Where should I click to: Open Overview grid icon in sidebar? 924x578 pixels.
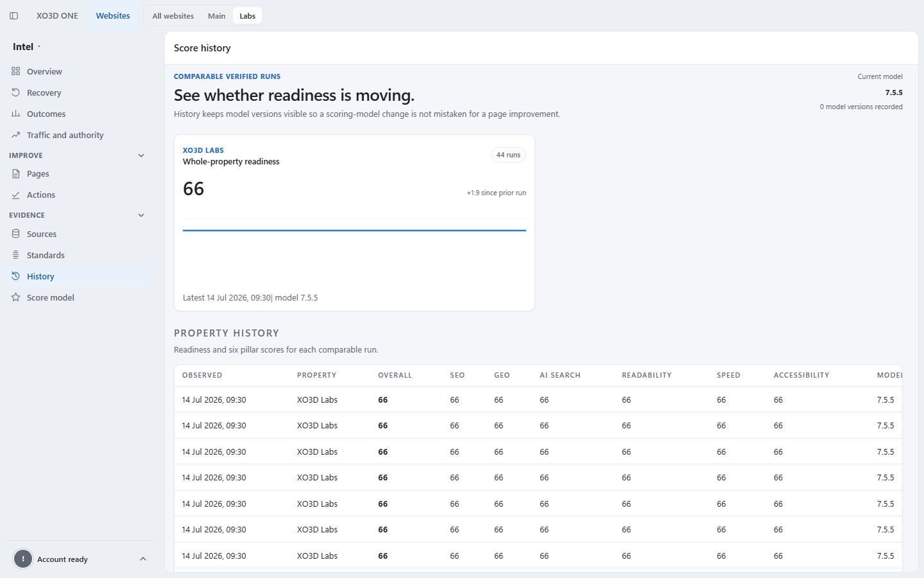[x=16, y=71]
